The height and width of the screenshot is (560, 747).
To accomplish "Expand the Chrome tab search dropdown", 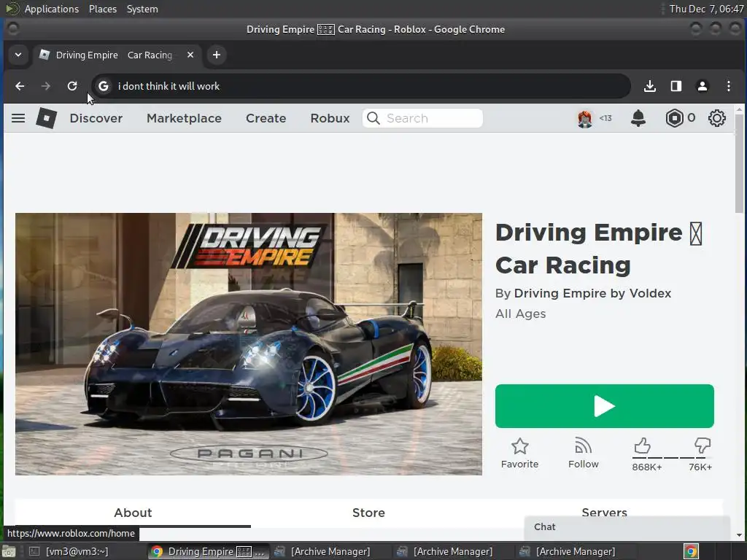I will click(18, 55).
